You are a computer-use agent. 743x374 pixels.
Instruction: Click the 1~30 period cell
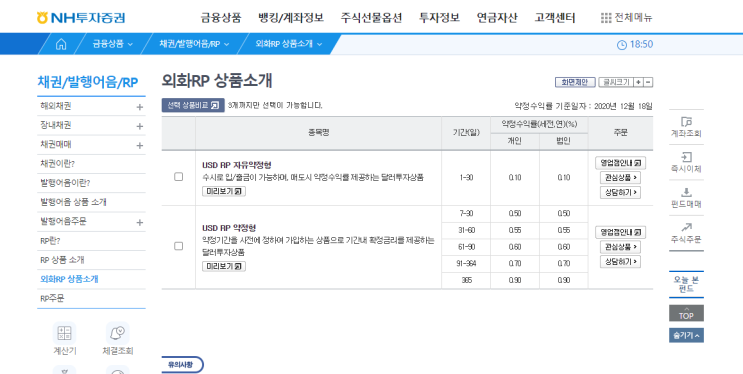(x=466, y=177)
